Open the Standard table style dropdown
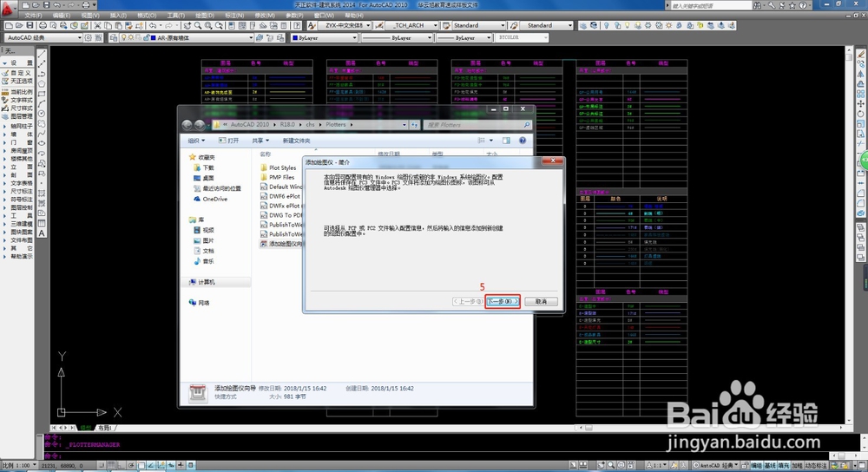 click(479, 25)
